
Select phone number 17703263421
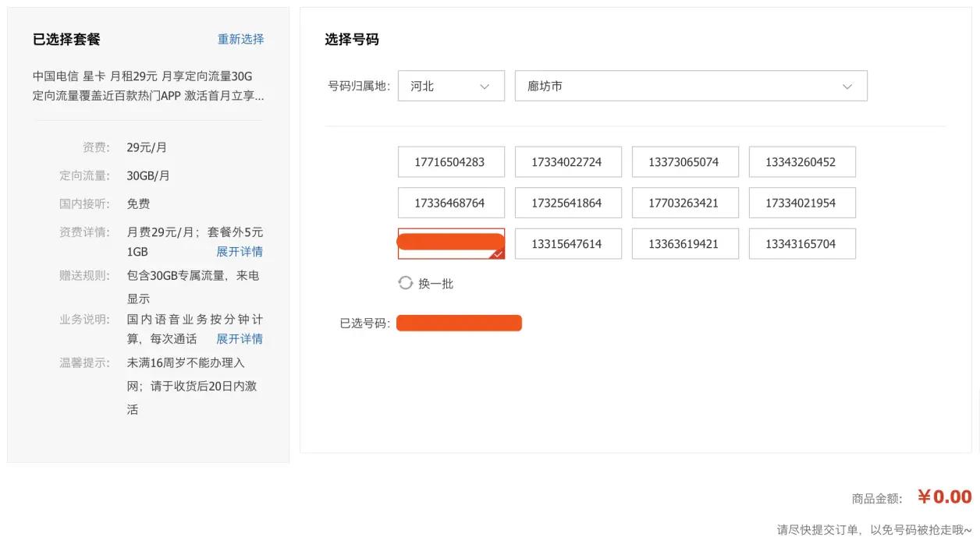click(x=685, y=202)
